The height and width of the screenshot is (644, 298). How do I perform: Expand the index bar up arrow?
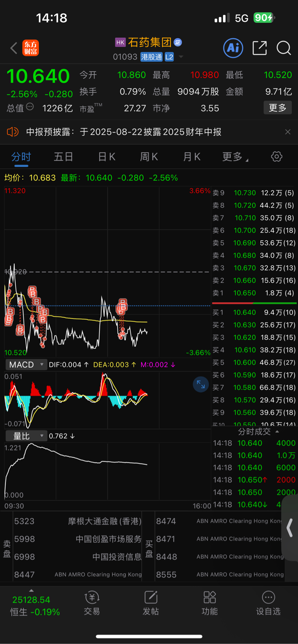pyautogui.click(x=31, y=591)
